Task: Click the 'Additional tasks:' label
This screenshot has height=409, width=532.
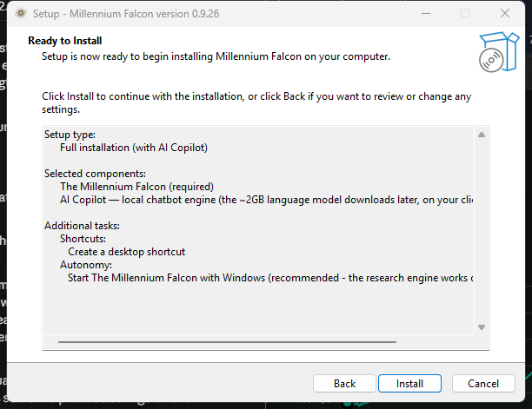Action: pos(82,226)
